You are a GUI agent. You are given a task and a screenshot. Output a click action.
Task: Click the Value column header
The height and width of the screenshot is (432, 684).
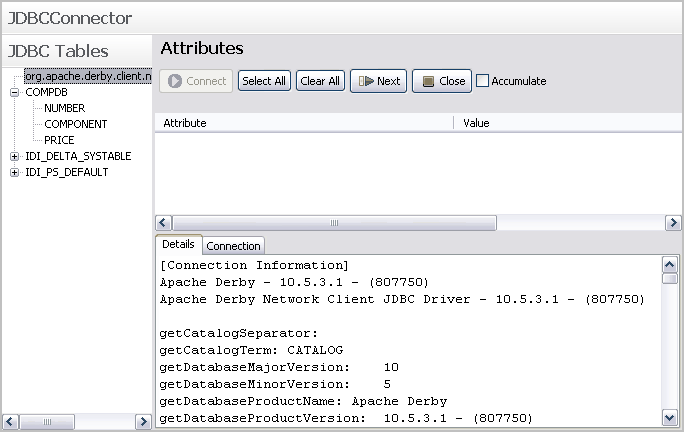[x=567, y=123]
